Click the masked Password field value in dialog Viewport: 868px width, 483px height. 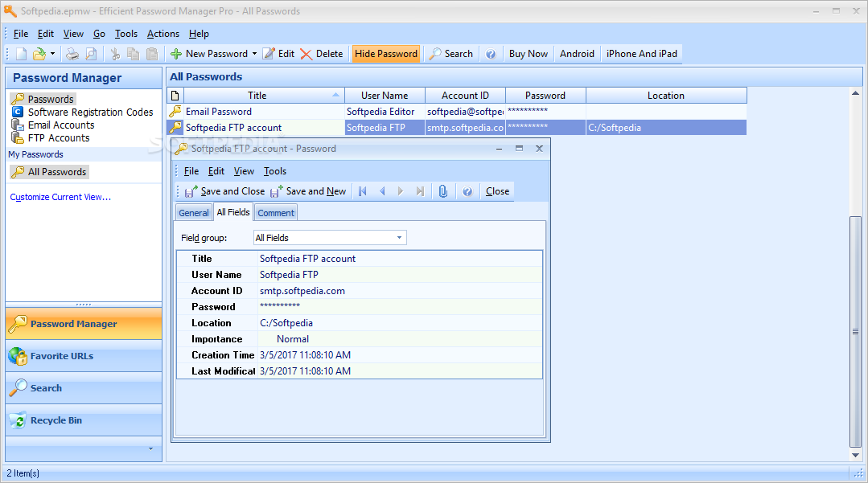click(401, 306)
